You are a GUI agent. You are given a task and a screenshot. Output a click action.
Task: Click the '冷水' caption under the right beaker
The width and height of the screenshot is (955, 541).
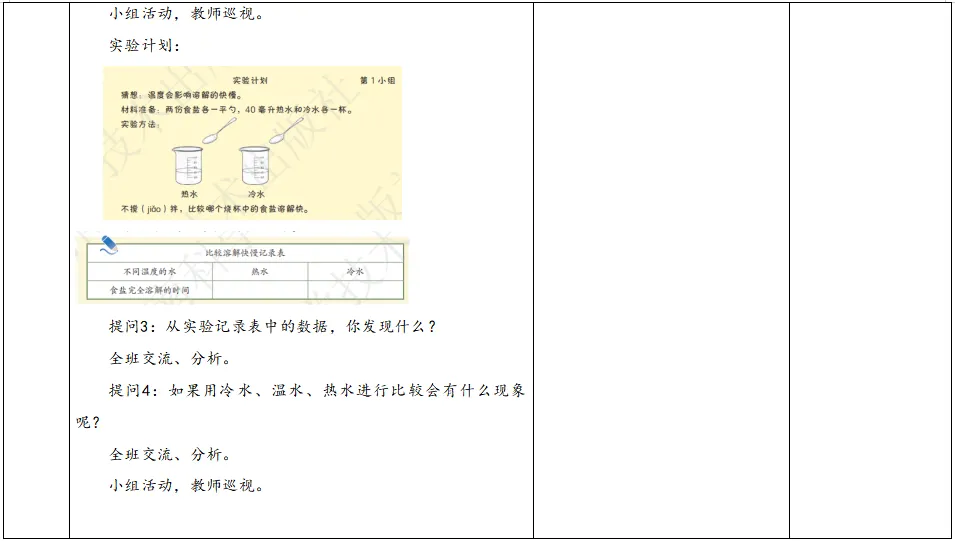coord(256,194)
